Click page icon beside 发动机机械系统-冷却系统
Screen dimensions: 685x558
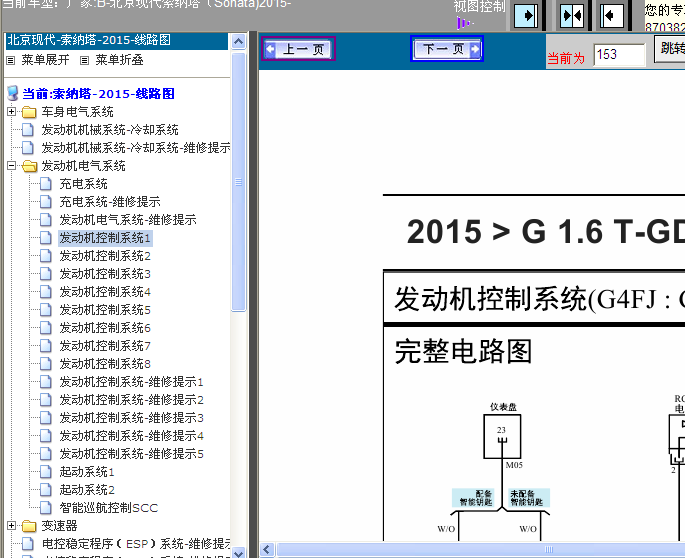click(28, 130)
